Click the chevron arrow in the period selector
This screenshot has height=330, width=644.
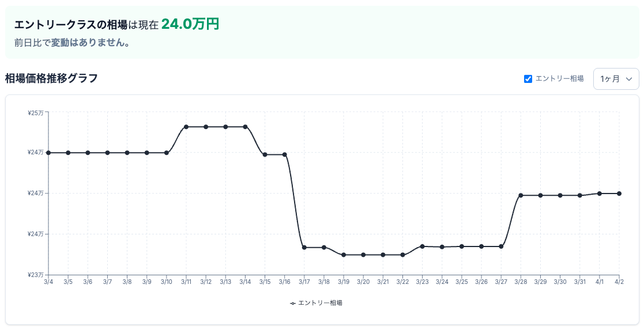629,79
